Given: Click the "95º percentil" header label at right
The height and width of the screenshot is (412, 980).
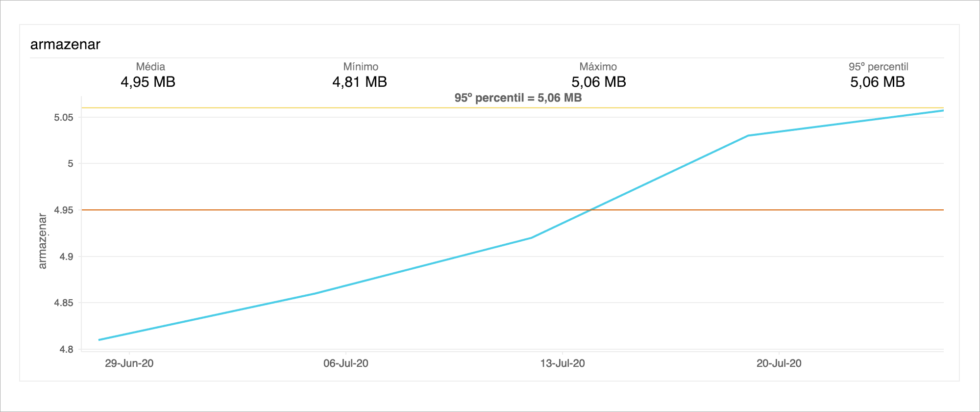Looking at the screenshot, I should pyautogui.click(x=878, y=67).
